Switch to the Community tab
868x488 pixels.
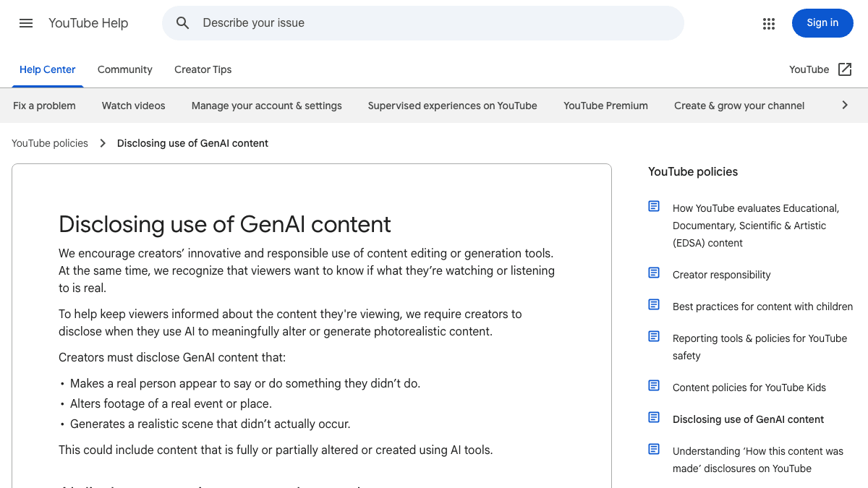point(125,69)
